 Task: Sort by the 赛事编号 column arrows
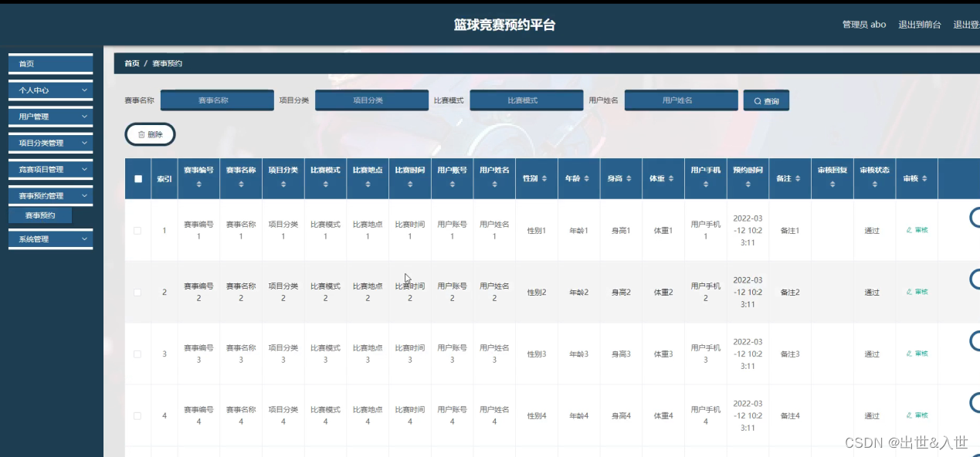198,184
